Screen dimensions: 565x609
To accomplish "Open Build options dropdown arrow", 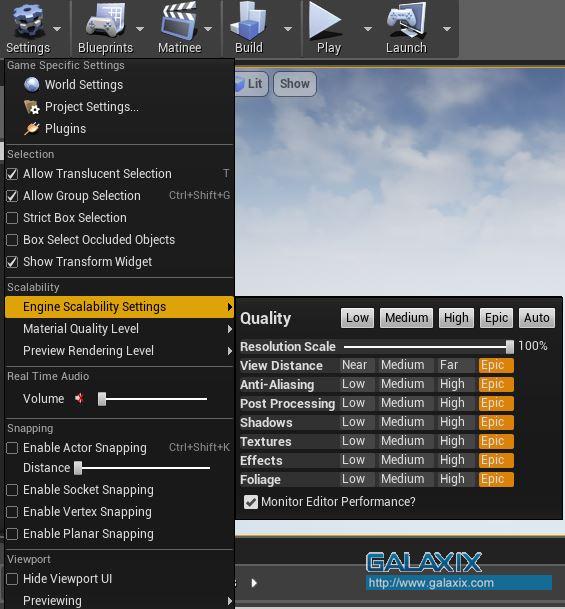I will 288,29.
